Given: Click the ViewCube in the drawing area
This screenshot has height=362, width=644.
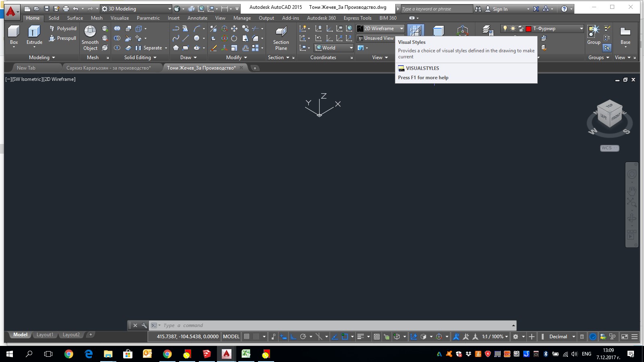Looking at the screenshot, I should [x=609, y=114].
